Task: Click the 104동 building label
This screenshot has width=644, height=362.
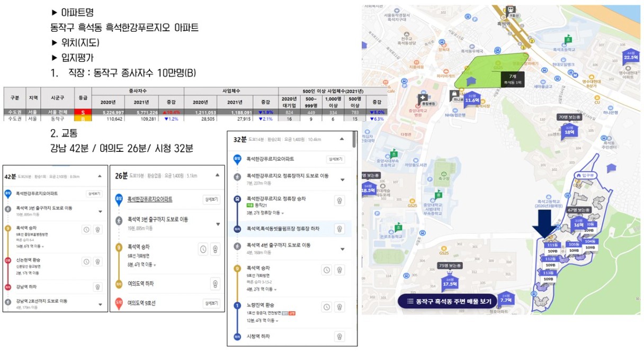Action: 589,241
